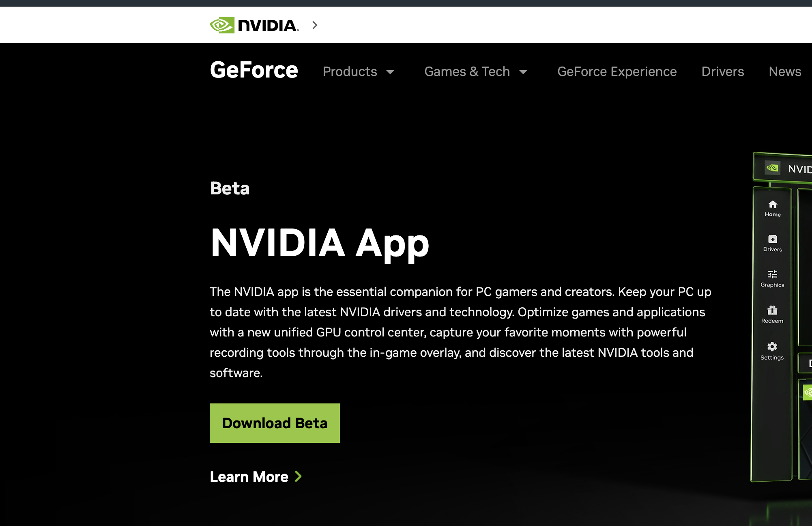The width and height of the screenshot is (812, 526).
Task: Click the Home icon in app preview
Action: [773, 204]
